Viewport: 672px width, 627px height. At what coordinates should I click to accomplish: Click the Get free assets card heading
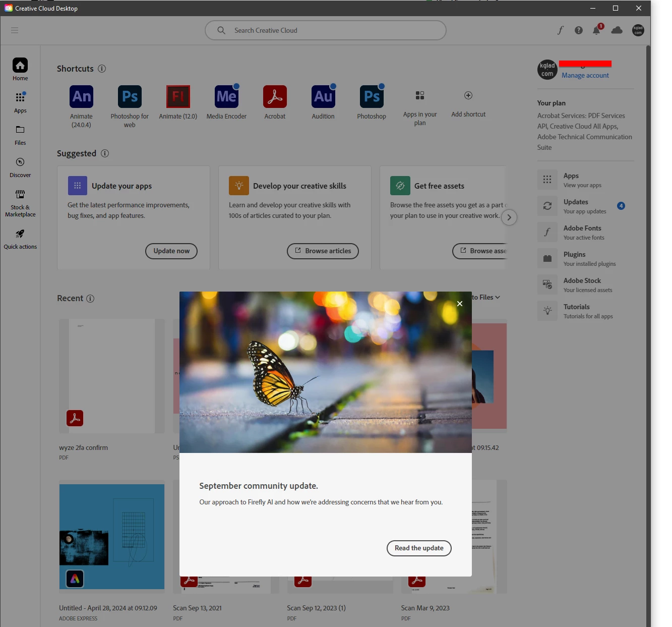(x=439, y=186)
